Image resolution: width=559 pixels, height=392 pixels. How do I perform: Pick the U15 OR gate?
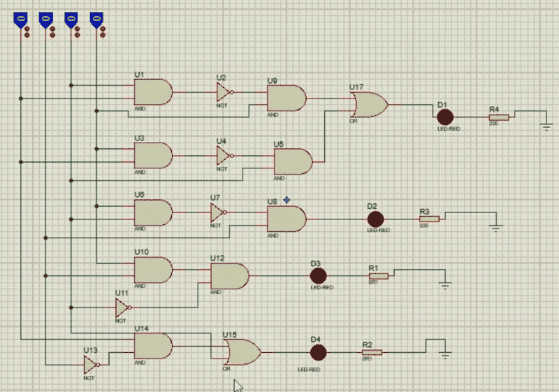241,351
